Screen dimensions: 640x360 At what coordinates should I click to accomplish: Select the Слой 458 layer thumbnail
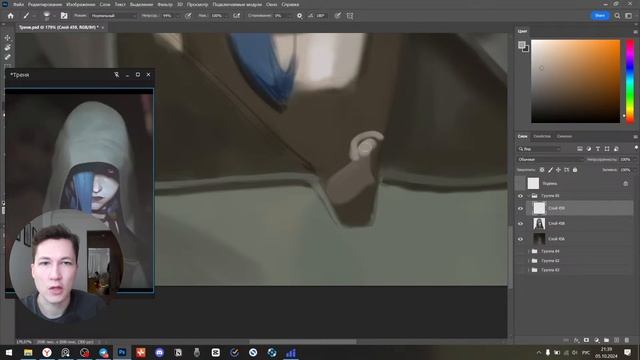click(x=539, y=224)
